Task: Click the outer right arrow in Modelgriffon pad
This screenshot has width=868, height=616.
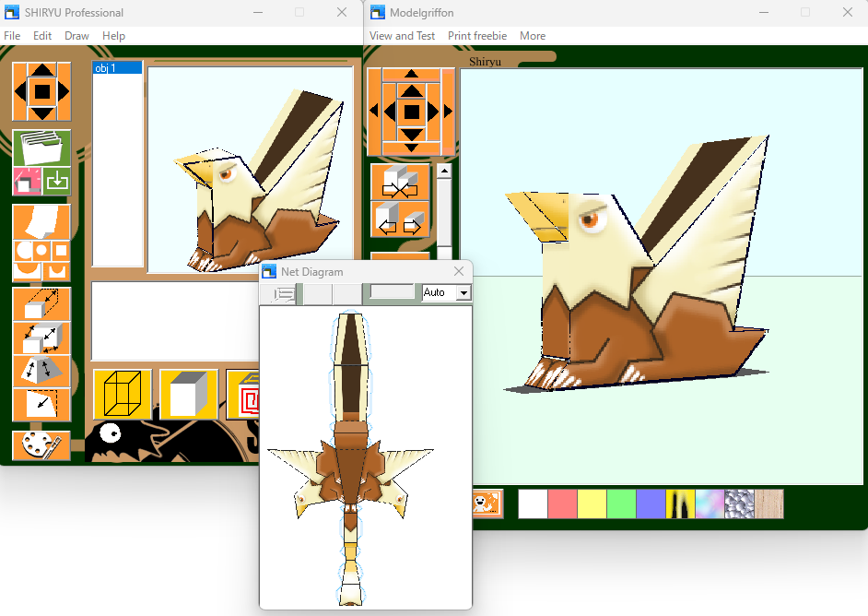Action: tap(448, 112)
